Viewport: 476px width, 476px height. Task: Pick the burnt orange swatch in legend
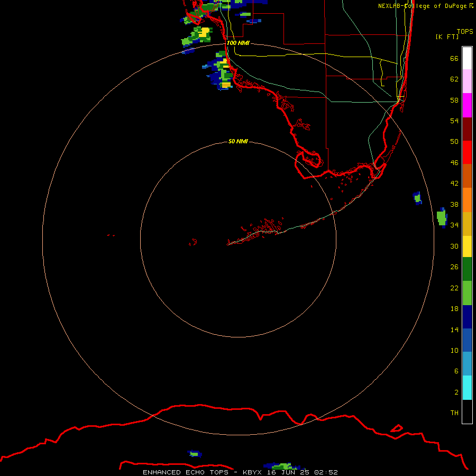click(x=467, y=176)
